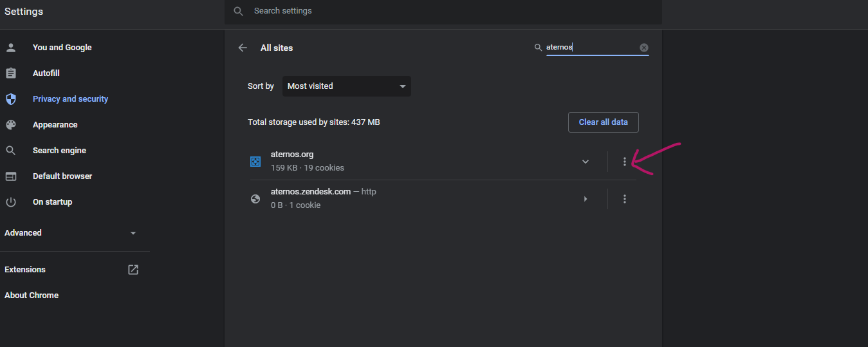The width and height of the screenshot is (868, 347).
Task: Open About Chrome page
Action: point(32,295)
